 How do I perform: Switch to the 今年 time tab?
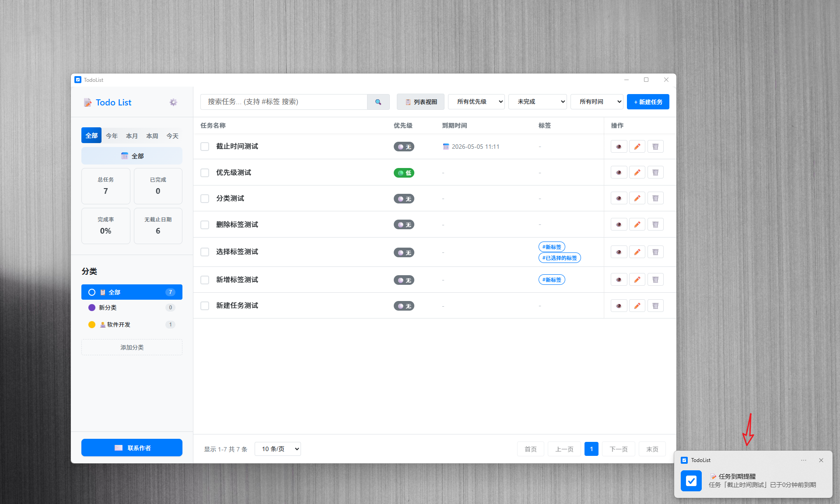point(112,136)
